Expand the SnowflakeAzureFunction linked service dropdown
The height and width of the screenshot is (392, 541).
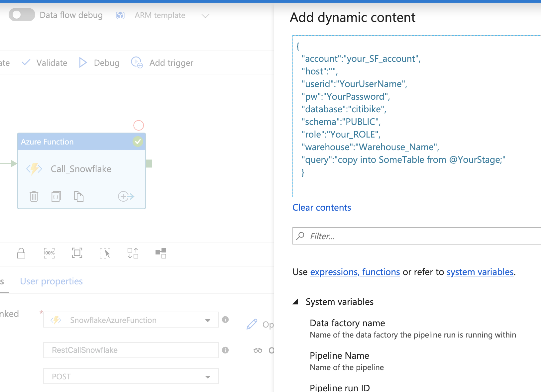tap(208, 320)
